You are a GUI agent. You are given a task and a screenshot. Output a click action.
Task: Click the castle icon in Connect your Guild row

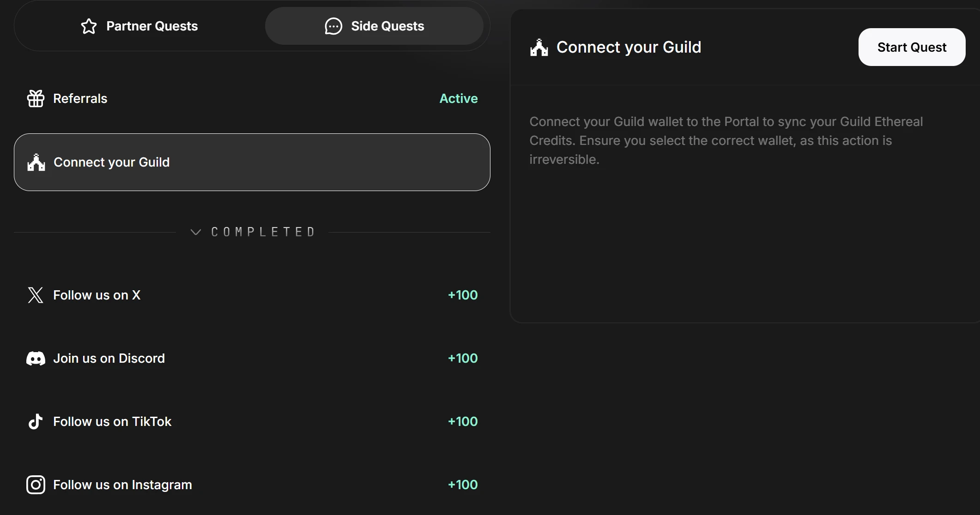tap(36, 162)
